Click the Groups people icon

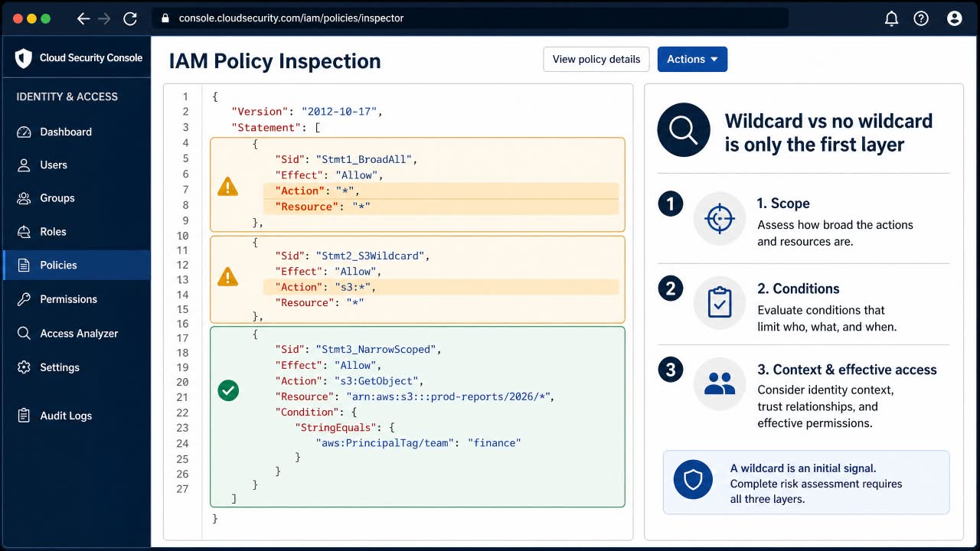[24, 198]
